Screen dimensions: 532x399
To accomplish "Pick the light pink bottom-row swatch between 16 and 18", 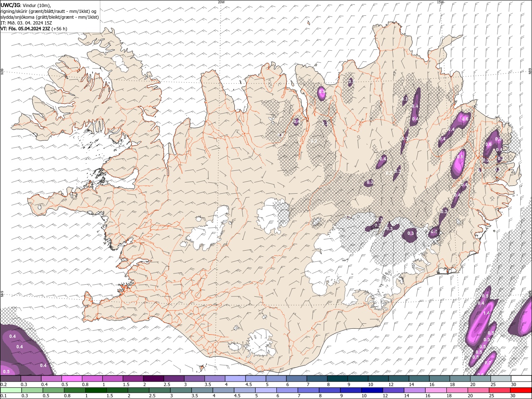I will (x=435, y=390).
